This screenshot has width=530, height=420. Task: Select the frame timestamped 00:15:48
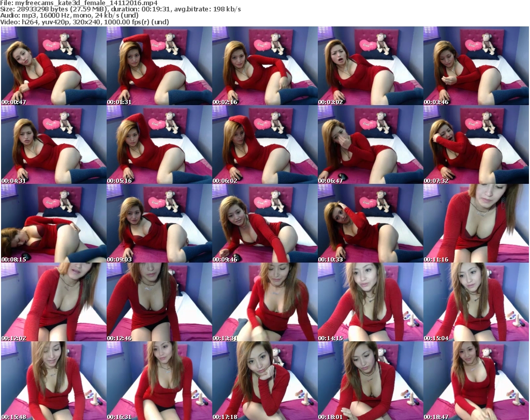[x=53, y=381]
